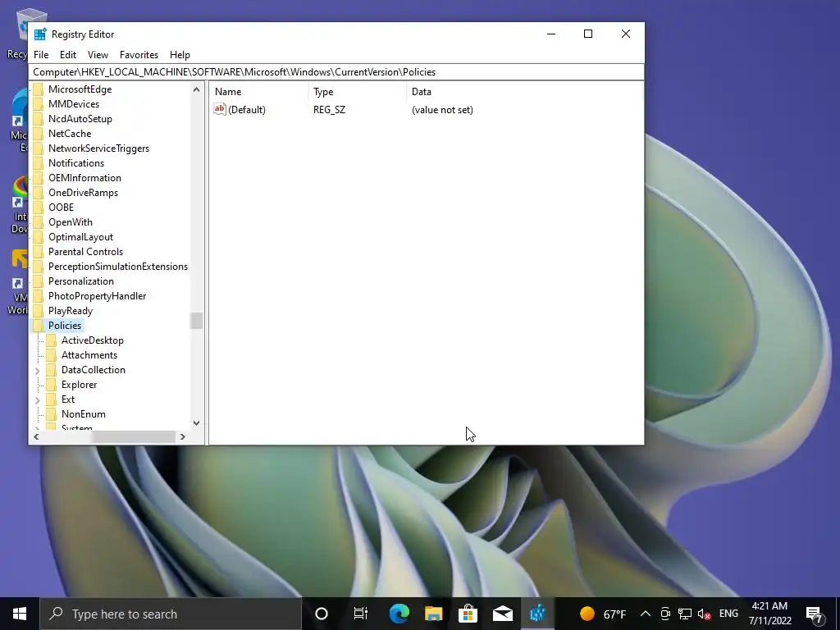Select the NetworkServiceTriggers key

[98, 148]
